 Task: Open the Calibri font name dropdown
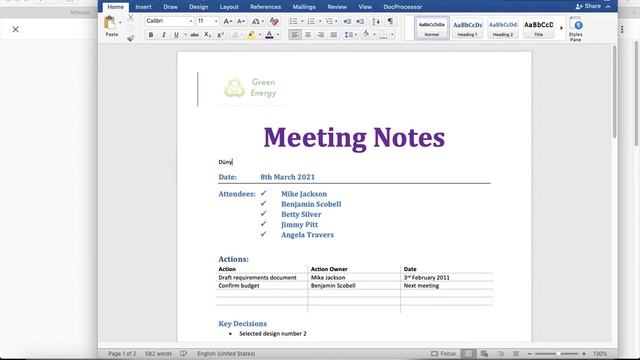coord(190,21)
